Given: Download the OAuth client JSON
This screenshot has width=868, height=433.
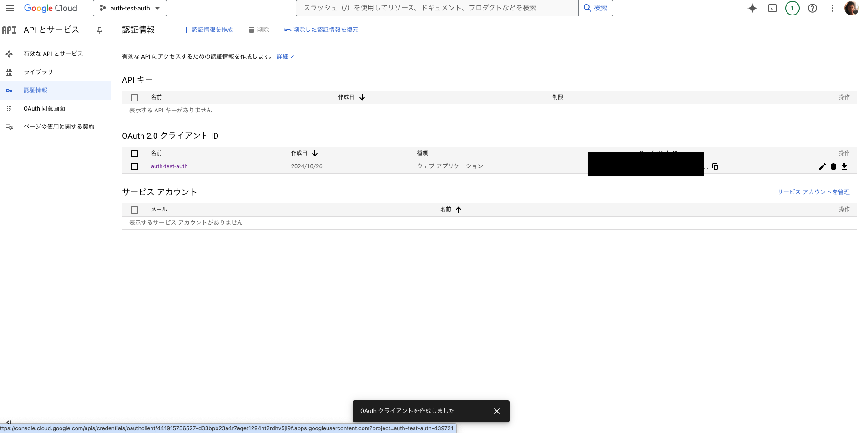Looking at the screenshot, I should point(844,166).
